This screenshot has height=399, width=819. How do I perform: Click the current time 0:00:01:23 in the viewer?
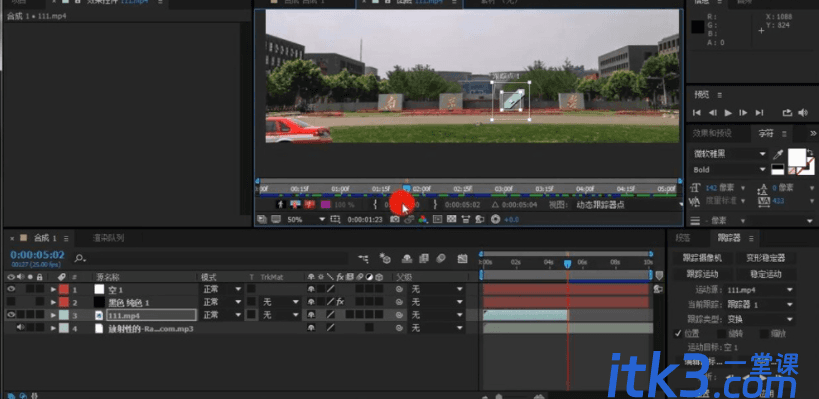tap(365, 219)
